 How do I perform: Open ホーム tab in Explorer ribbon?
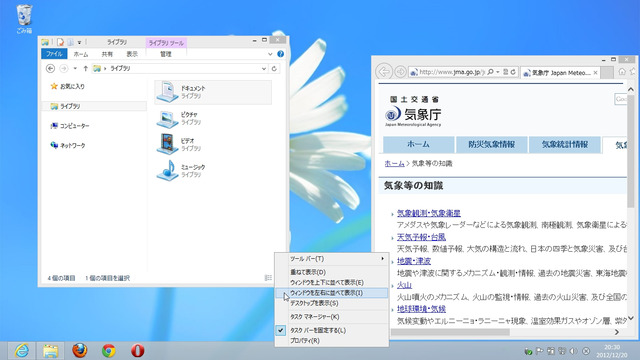coord(81,54)
